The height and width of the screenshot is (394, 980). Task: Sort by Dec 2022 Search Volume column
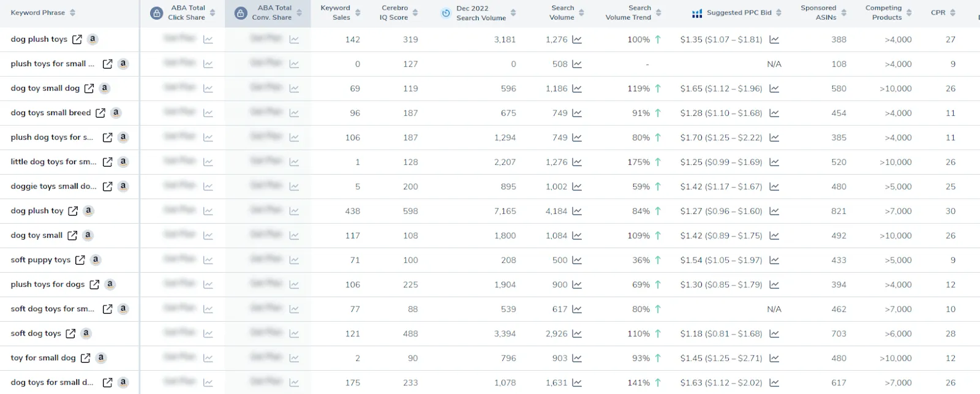pos(513,13)
